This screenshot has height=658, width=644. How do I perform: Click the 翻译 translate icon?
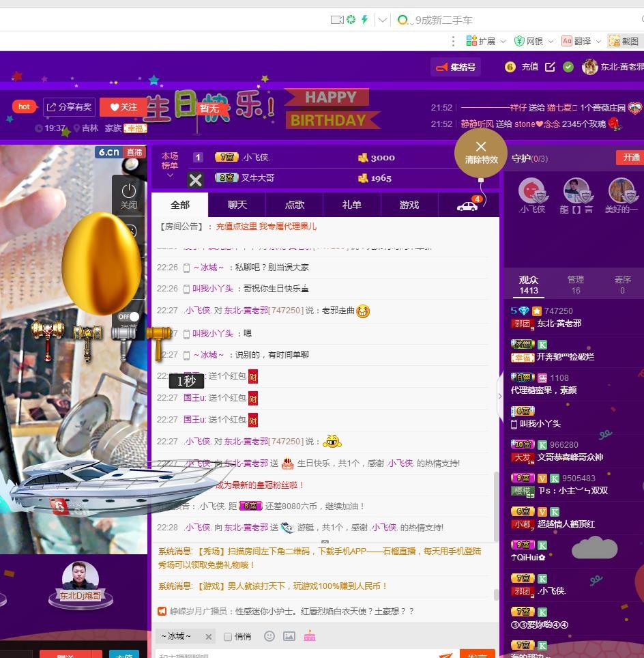[567, 41]
